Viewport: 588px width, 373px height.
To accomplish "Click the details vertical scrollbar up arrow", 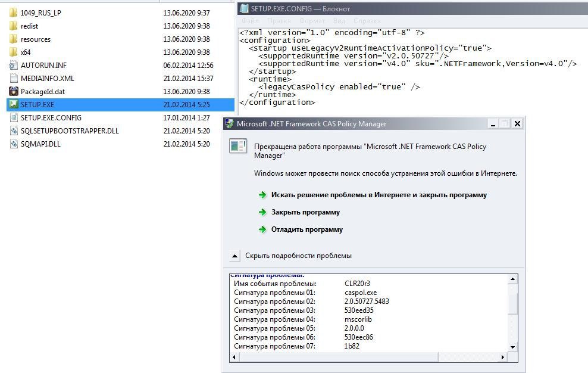I will (512, 279).
